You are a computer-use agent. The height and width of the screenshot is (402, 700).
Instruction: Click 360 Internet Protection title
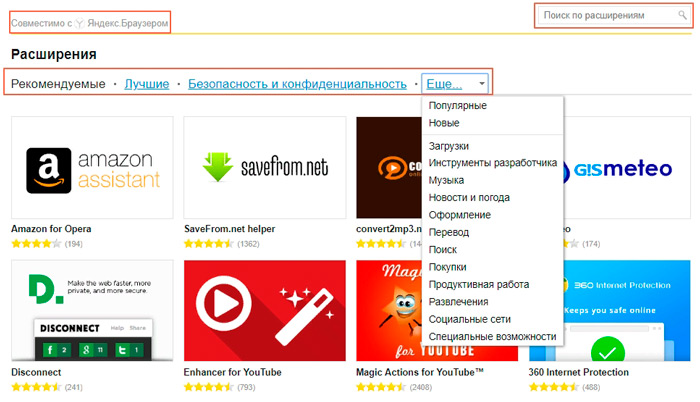[x=579, y=372]
